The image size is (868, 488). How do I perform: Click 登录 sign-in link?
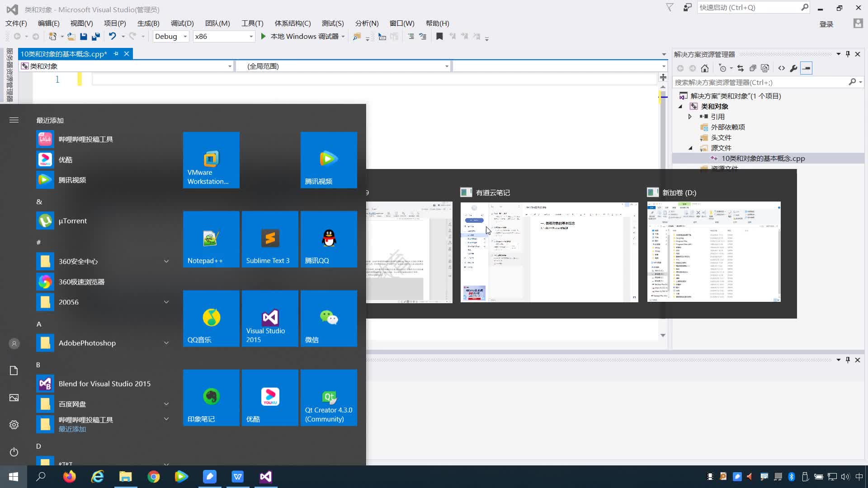[826, 24]
